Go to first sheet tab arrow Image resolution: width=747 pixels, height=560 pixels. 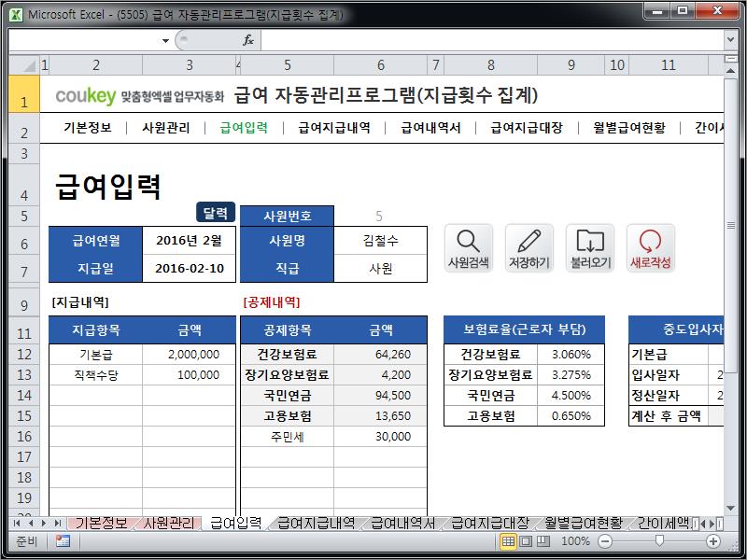(x=17, y=524)
